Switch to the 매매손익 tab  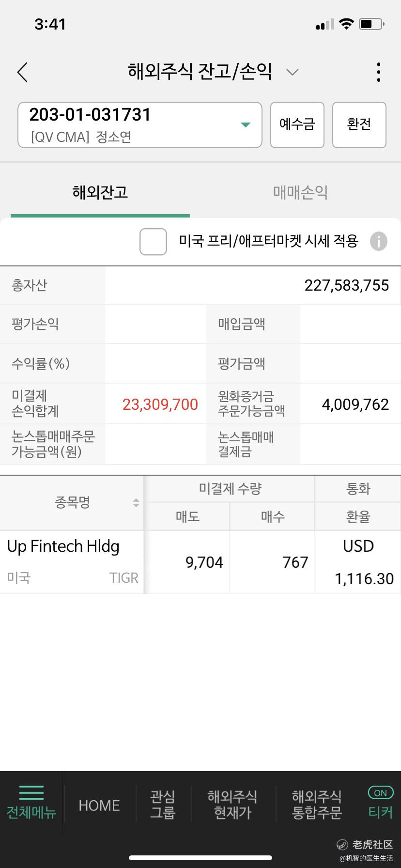pos(300,192)
